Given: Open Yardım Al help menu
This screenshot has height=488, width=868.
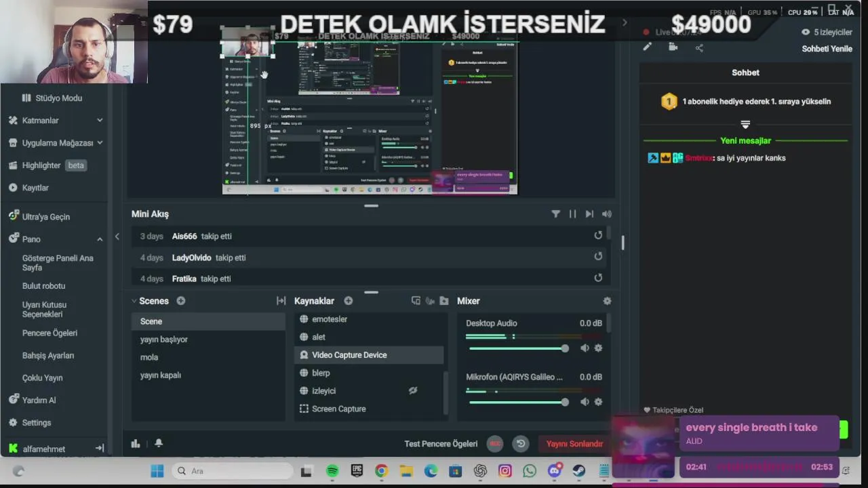Looking at the screenshot, I should [x=32, y=401].
